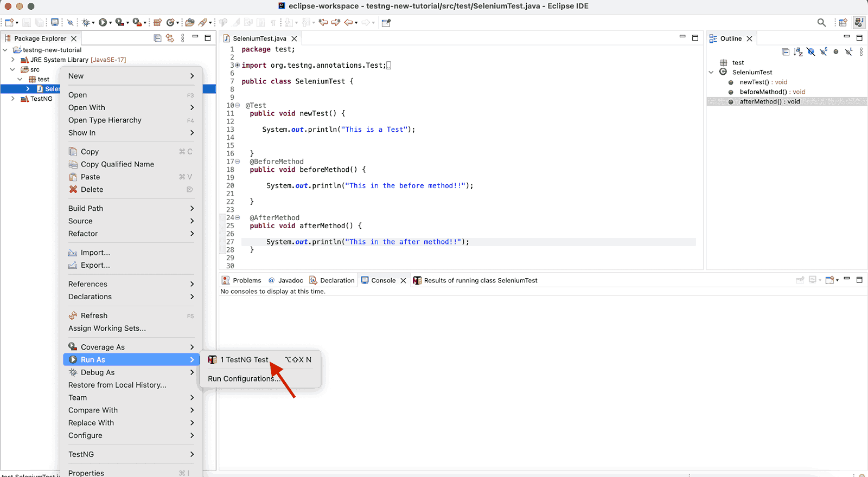Image resolution: width=868 pixels, height=477 pixels.
Task: Click the Debug bug toolbar icon
Action: pos(86,22)
